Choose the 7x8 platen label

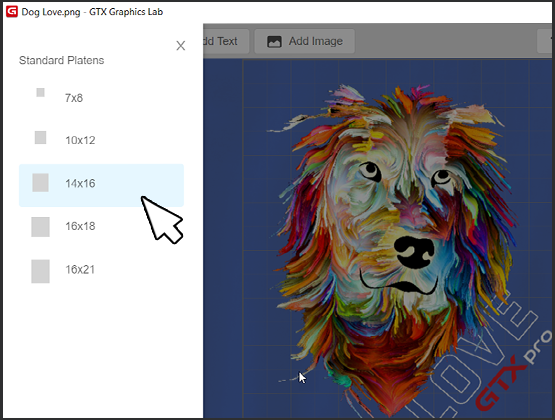[x=74, y=98]
